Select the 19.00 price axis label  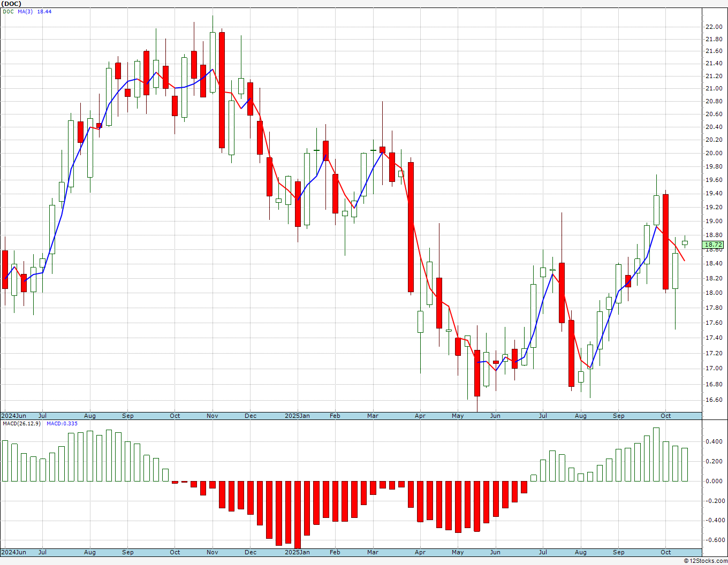714,221
